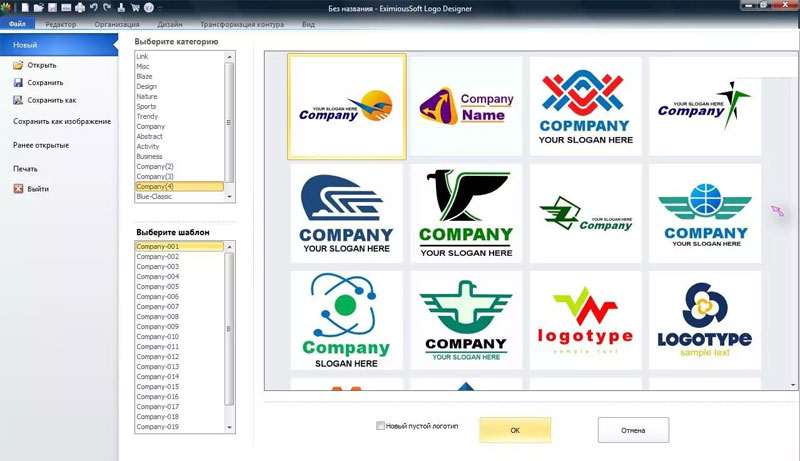Pick the blue helmet COMPANY logo thumbnail

[346, 213]
